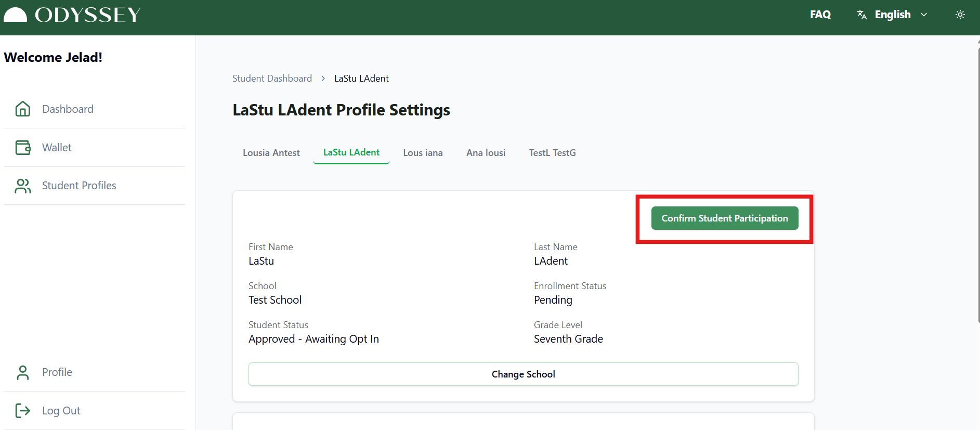Switch to the TestL TestG tab
The height and width of the screenshot is (430, 980).
point(552,153)
